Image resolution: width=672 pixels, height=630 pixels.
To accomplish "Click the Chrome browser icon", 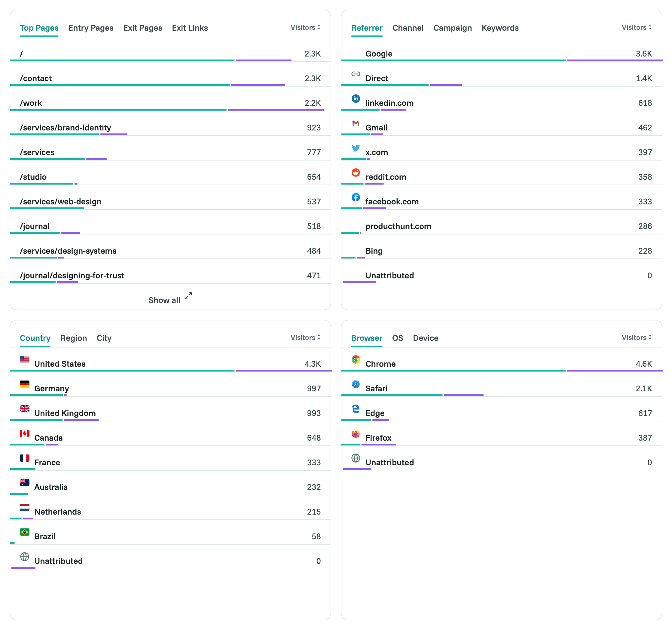I will pyautogui.click(x=356, y=359).
